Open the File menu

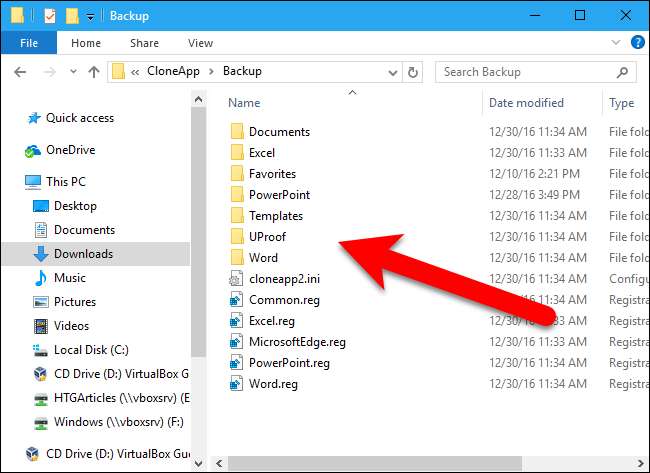point(29,43)
